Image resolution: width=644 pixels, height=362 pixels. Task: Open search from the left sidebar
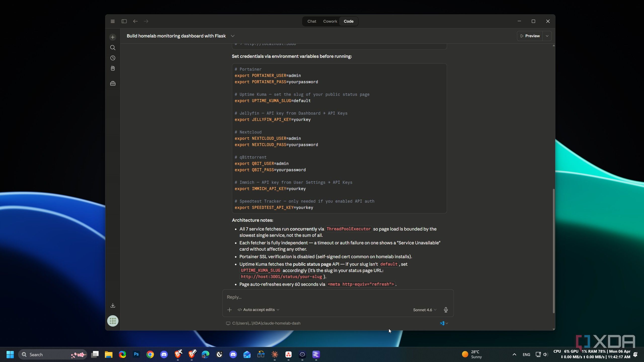113,48
